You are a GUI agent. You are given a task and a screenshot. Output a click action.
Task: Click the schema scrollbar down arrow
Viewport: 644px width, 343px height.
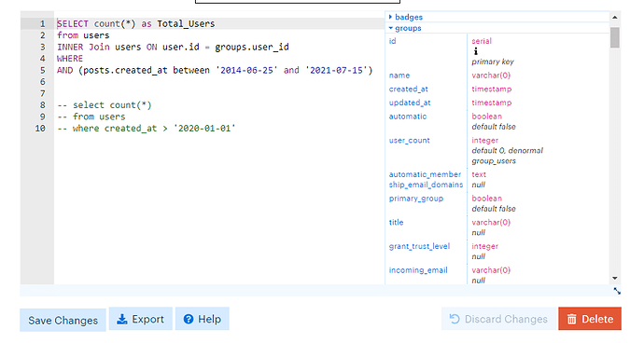(614, 278)
